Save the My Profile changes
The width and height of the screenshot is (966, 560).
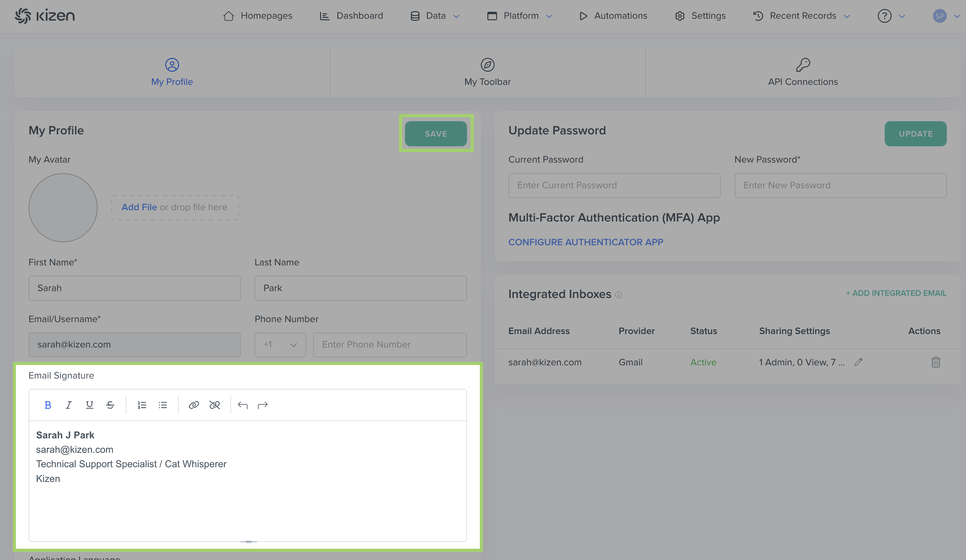(x=436, y=134)
